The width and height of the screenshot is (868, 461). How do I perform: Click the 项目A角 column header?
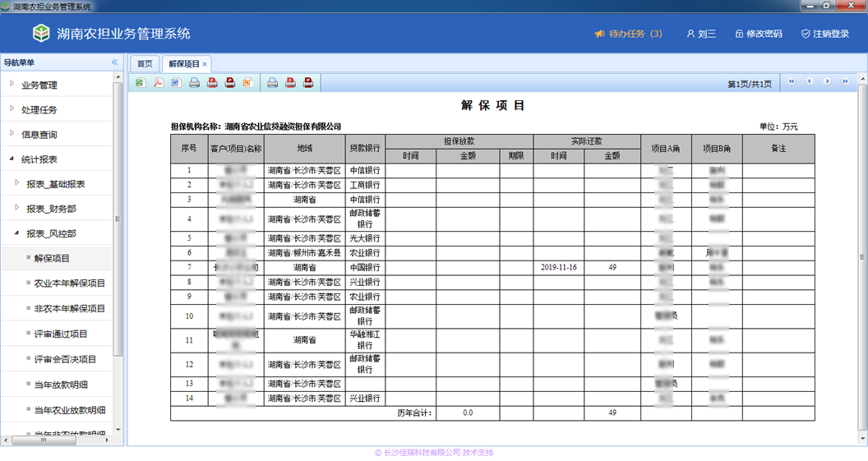666,148
